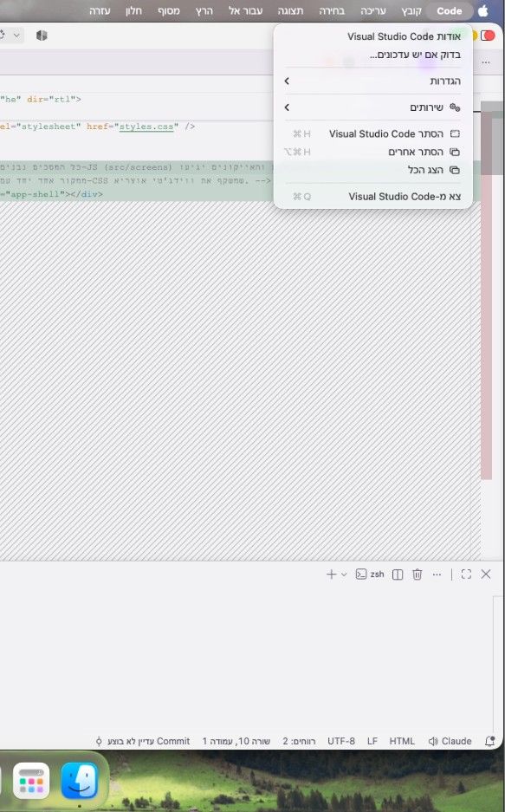Kill terminal using the trash icon
Viewport: 505px width, 812px height.
pyautogui.click(x=417, y=575)
